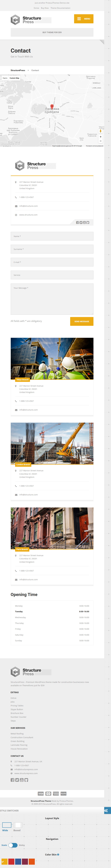The image size is (111, 868).
Task: Toggle navigation Static/Sticky switch
Action: (13, 845)
